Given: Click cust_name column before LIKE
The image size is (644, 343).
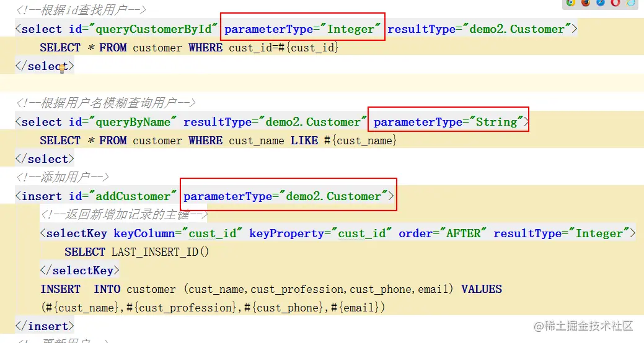Looking at the screenshot, I should point(256,141).
